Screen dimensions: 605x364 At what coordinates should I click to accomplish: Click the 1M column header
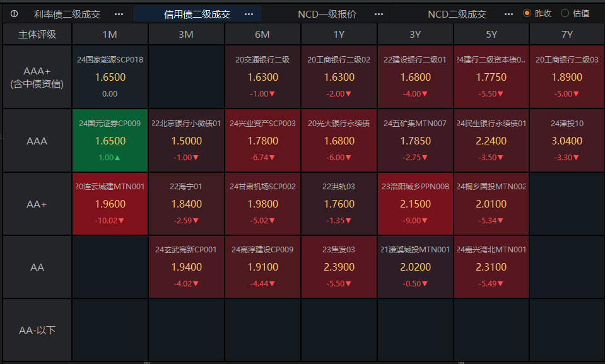(110, 34)
